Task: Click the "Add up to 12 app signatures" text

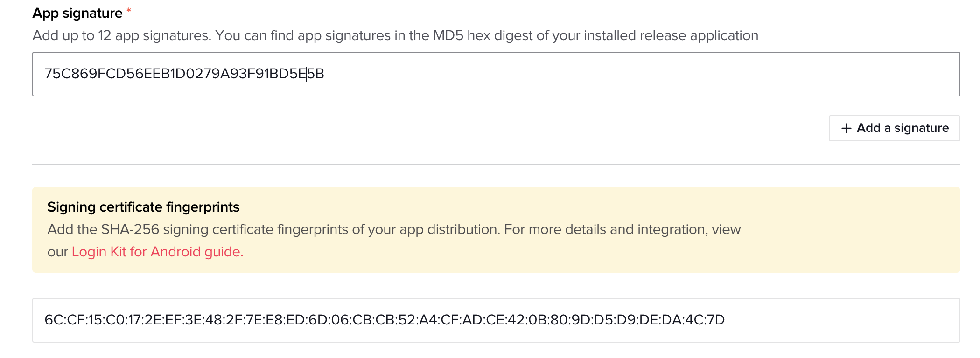Action: coord(121,35)
